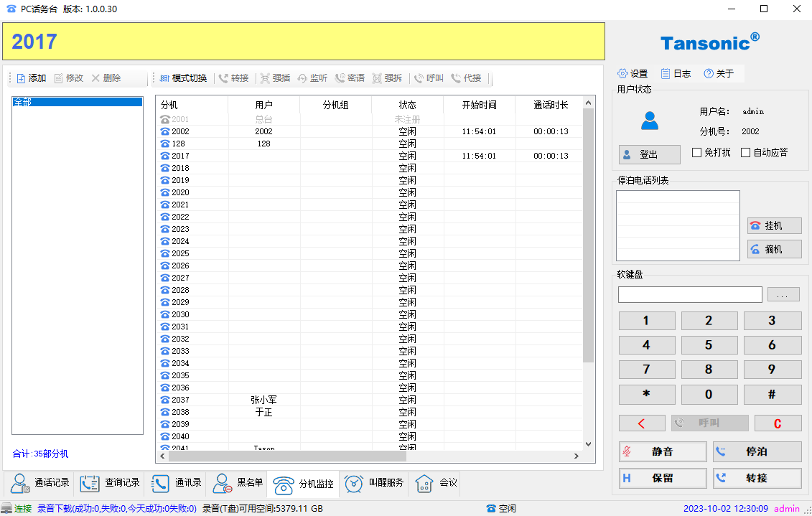Click the phone icon of extension 2025
This screenshot has height=516, width=812.
pos(165,253)
